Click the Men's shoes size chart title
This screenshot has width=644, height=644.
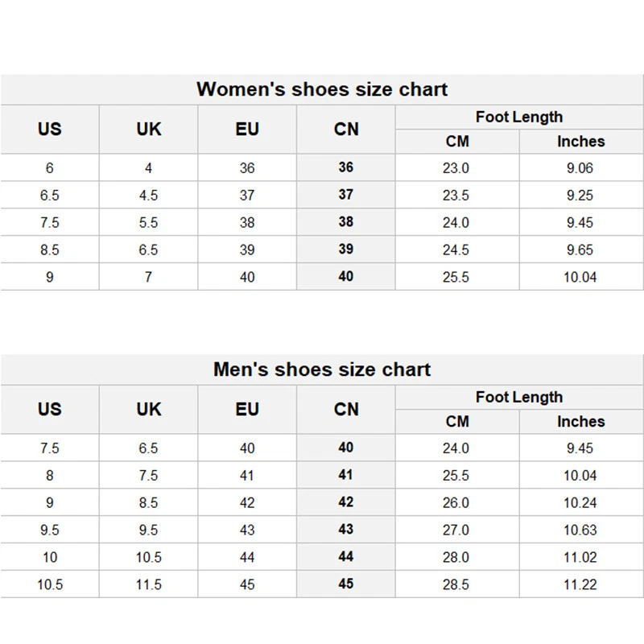[x=322, y=369]
